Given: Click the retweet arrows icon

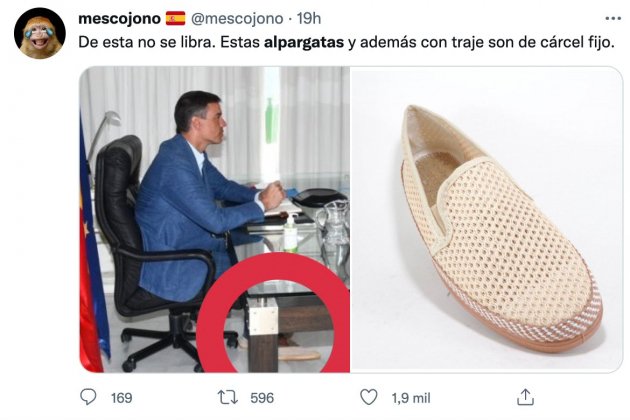Looking at the screenshot, I should pos(228,397).
